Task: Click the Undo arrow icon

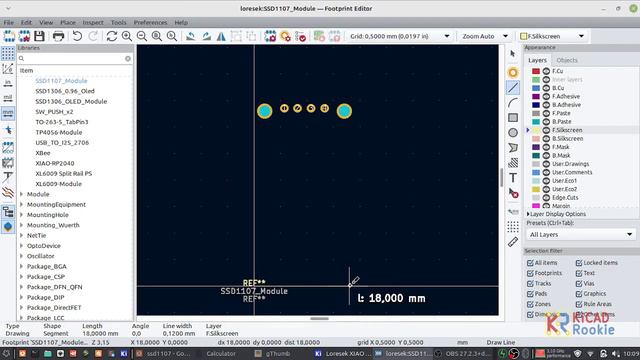Action: (77, 36)
